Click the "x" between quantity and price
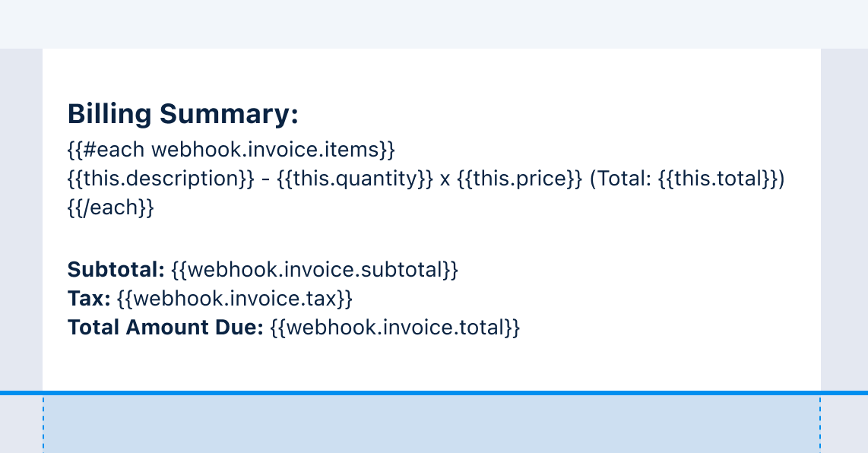 [x=445, y=179]
